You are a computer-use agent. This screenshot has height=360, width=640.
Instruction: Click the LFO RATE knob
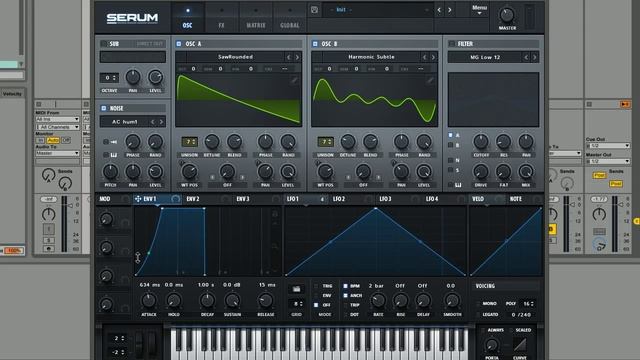378,301
